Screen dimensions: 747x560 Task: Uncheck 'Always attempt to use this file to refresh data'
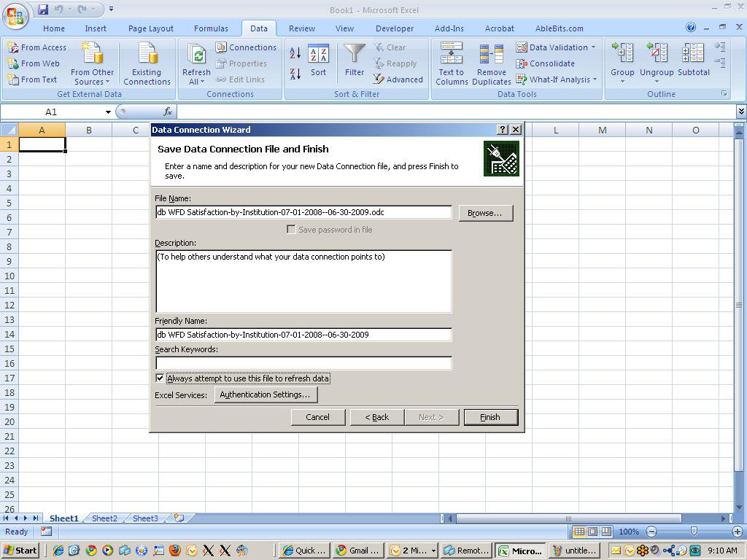tap(160, 378)
